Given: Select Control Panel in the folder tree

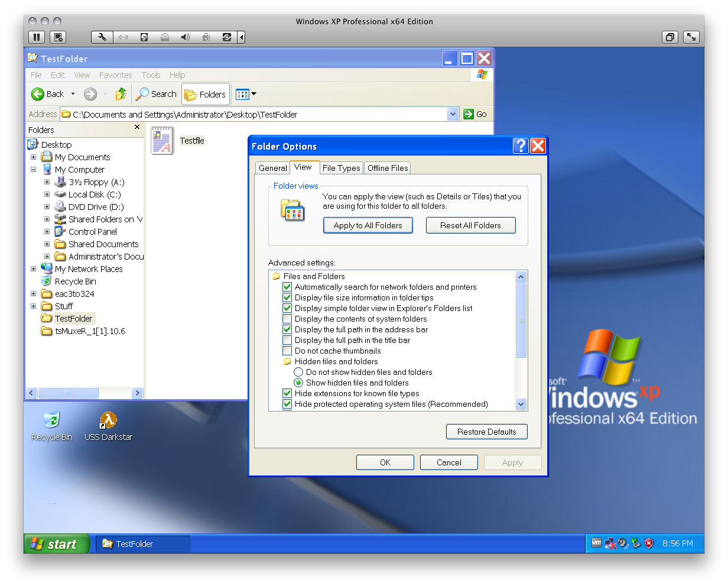Looking at the screenshot, I should pos(86,232).
